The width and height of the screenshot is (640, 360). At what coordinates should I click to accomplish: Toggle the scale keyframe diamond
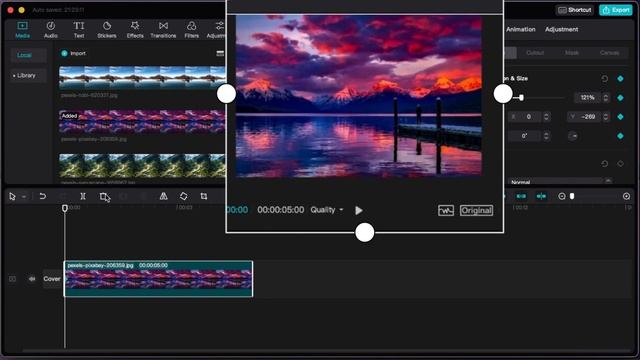(x=620, y=98)
